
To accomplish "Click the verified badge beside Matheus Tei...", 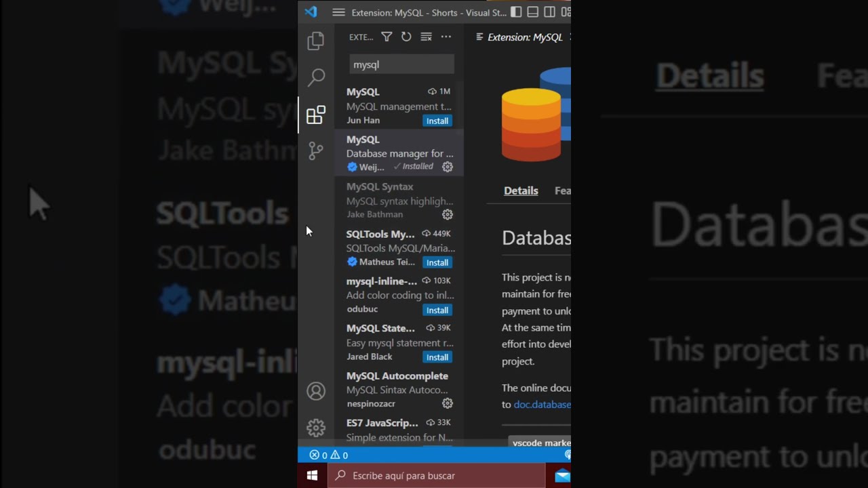I will (352, 262).
